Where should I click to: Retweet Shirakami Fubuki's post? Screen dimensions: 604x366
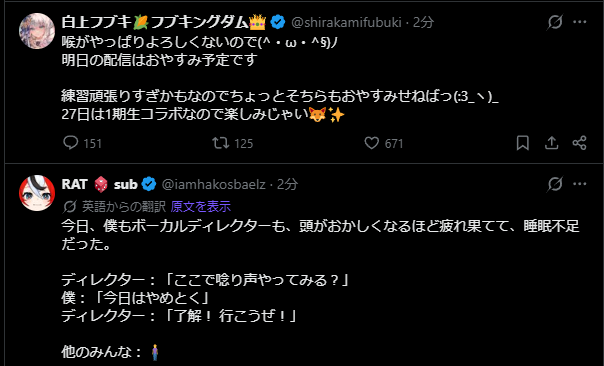pyautogui.click(x=221, y=143)
